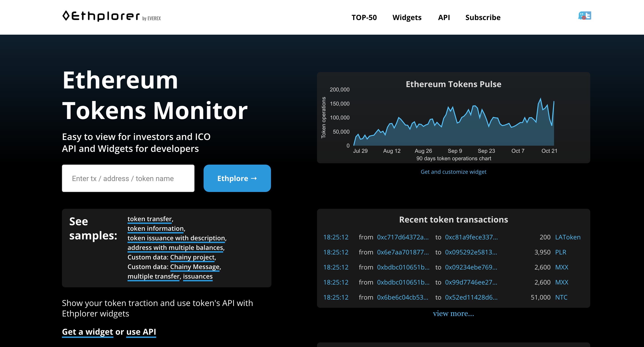Click the 90 days token operations chart caption
Image resolution: width=644 pixels, height=347 pixels.
(453, 158)
